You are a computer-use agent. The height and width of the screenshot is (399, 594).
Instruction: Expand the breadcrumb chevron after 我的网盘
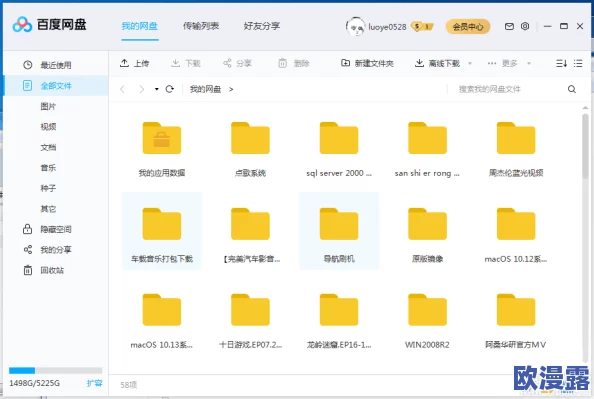pyautogui.click(x=231, y=89)
